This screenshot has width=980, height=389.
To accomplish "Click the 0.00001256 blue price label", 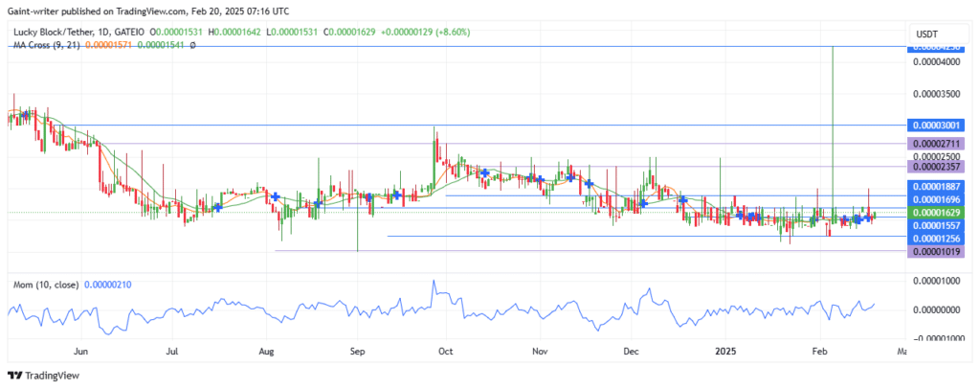I will [x=935, y=239].
